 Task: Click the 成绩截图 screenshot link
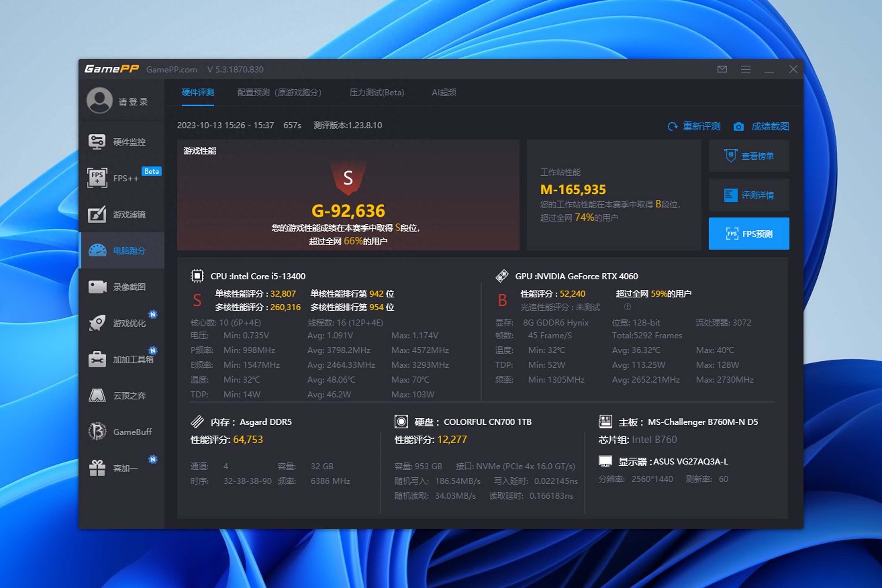[x=770, y=126]
